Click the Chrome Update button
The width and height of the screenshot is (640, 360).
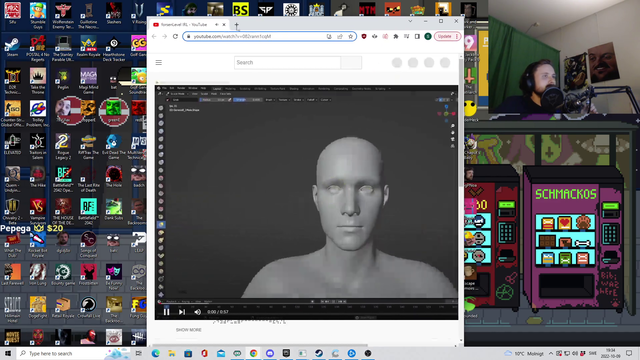447,36
